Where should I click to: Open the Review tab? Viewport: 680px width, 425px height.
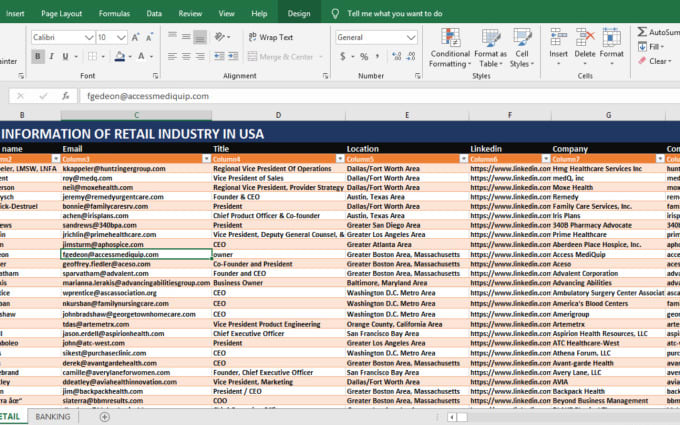coord(190,13)
